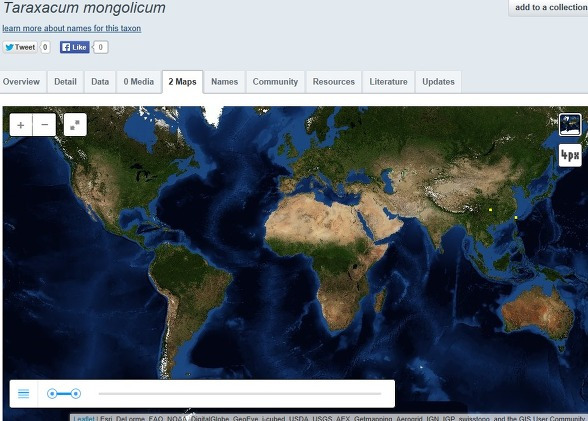View the Literature tab
The height and width of the screenshot is (421, 588).
coord(388,82)
